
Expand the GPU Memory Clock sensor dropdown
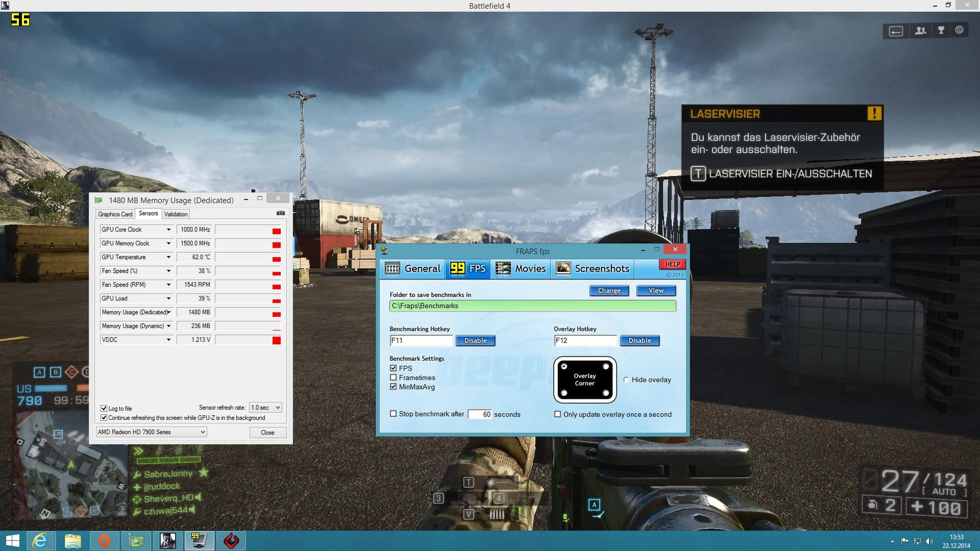click(168, 244)
